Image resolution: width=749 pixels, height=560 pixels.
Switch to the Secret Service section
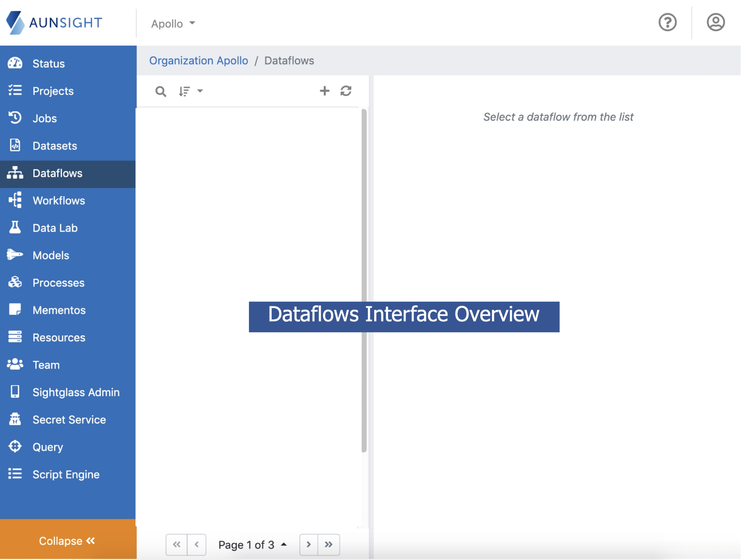tap(68, 419)
